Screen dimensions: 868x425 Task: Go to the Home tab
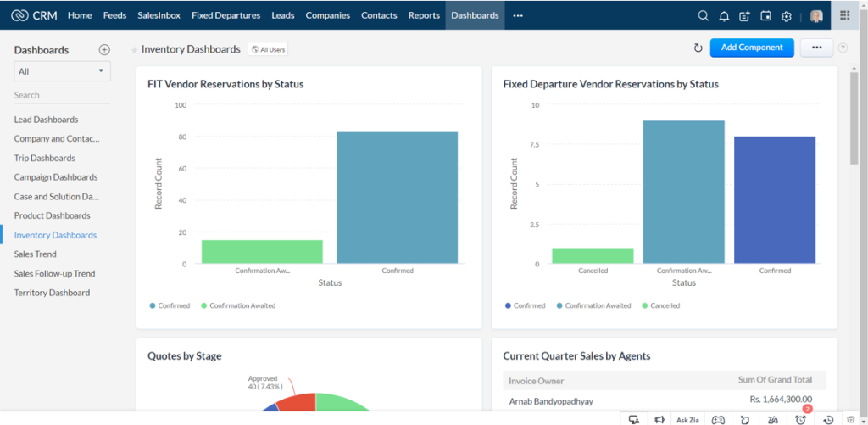[80, 15]
